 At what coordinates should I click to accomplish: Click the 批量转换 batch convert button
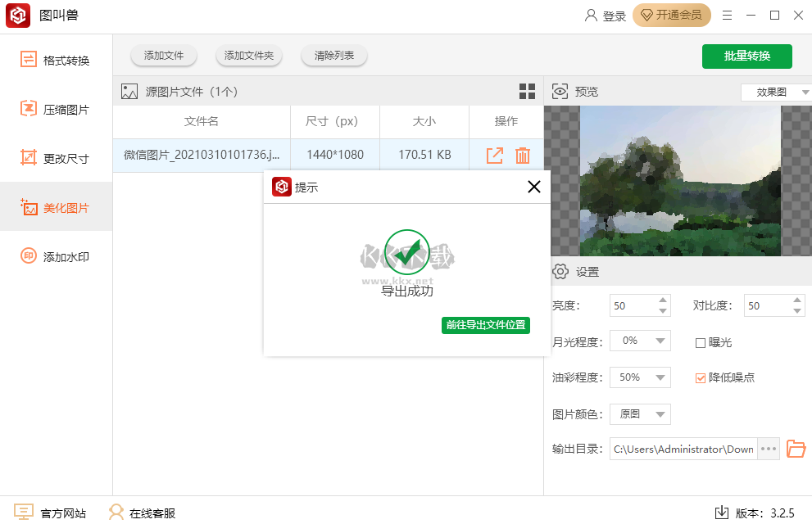[746, 56]
